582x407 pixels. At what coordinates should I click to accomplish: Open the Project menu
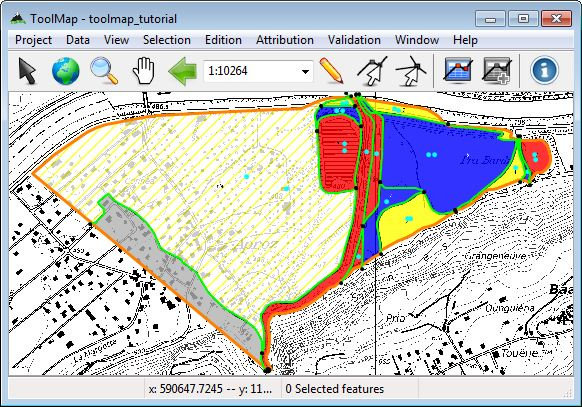(33, 40)
